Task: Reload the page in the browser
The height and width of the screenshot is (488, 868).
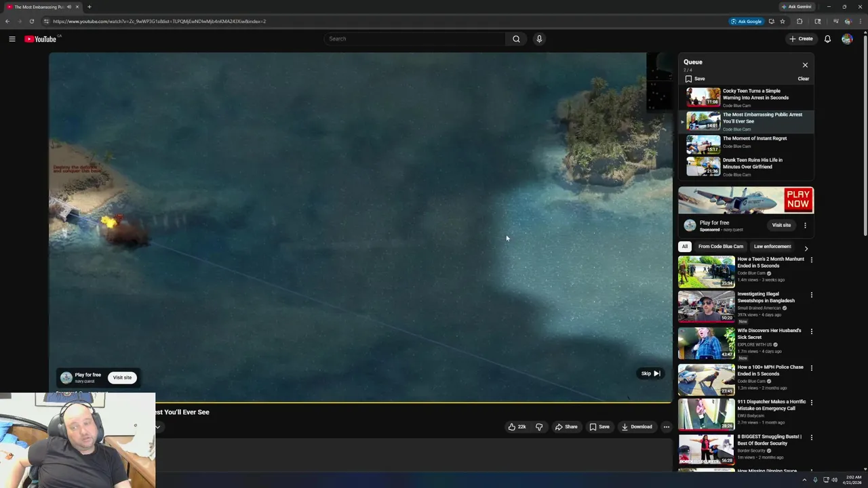Action: point(31,21)
